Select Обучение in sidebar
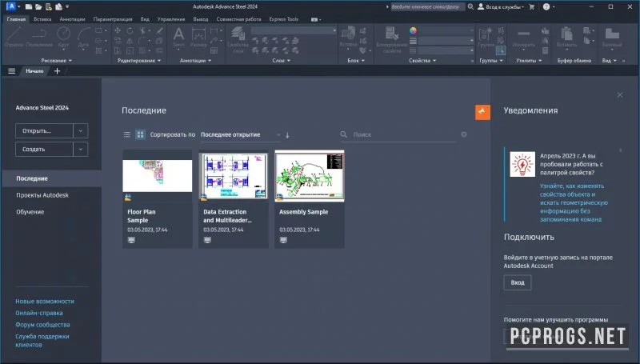This screenshot has height=364, width=640. (30, 212)
